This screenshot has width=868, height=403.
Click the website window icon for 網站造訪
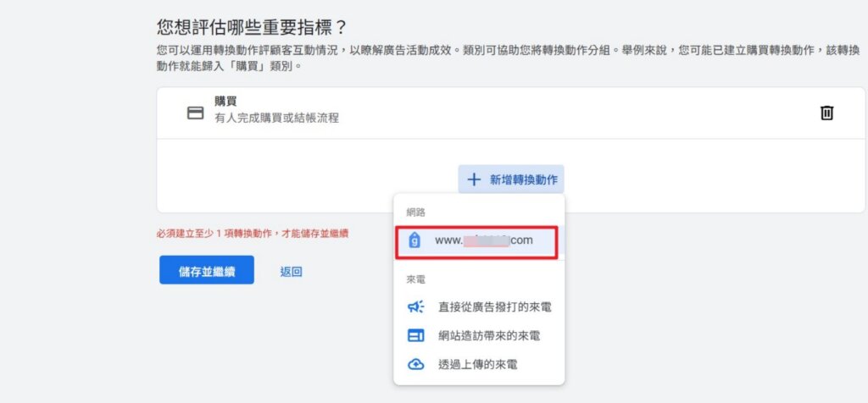pyautogui.click(x=415, y=336)
